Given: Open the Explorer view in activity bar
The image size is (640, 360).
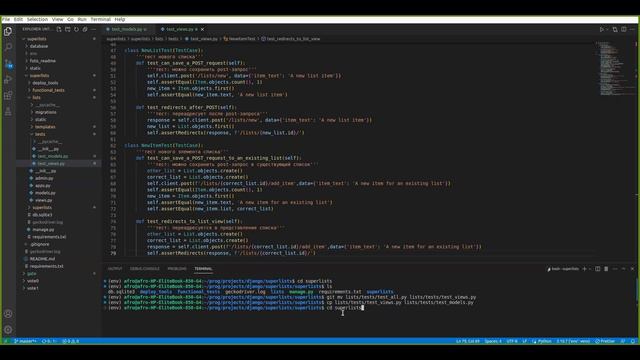Looking at the screenshot, I should point(8,31).
